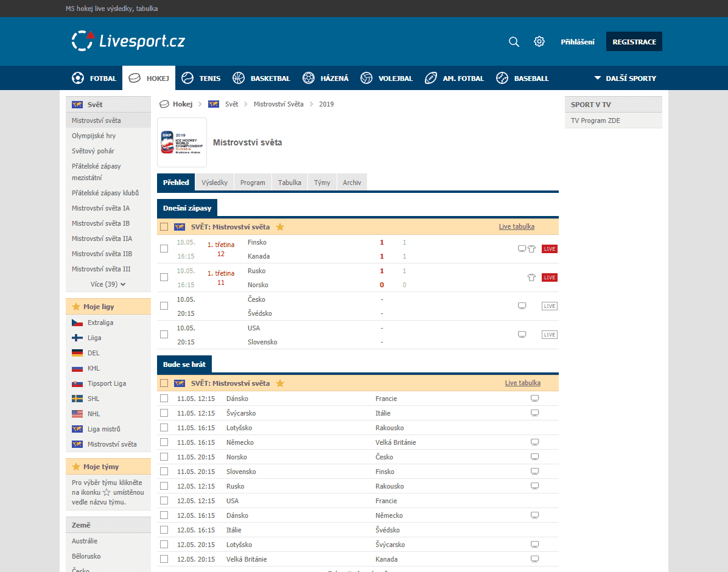Image resolution: width=728 pixels, height=572 pixels.
Task: Click jersey lineup icon for Finsko–Kanada
Action: [x=531, y=249]
